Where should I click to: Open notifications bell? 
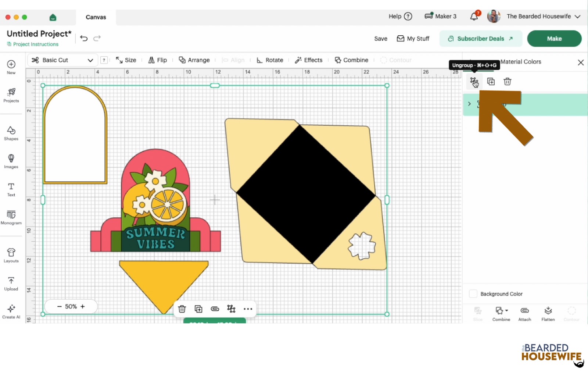tap(474, 16)
